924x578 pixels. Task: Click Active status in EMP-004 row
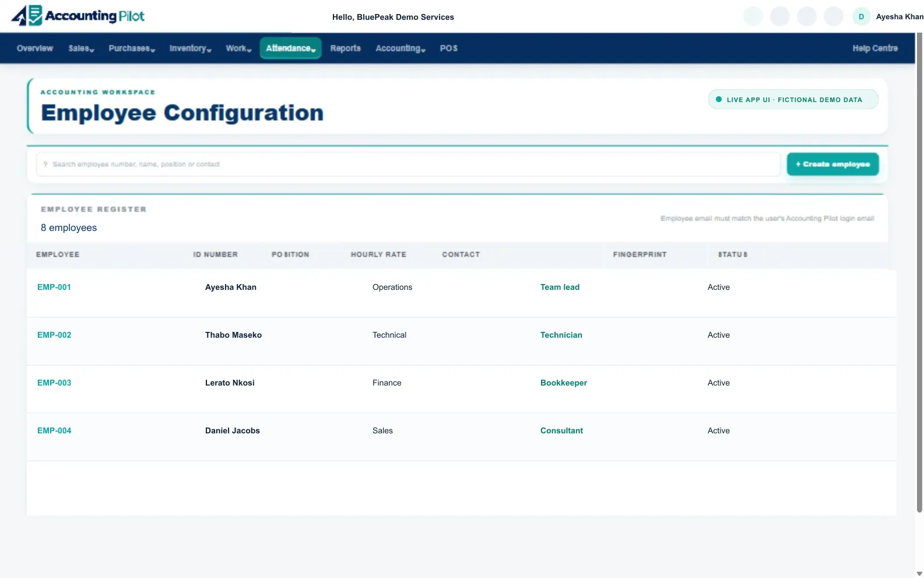(719, 430)
